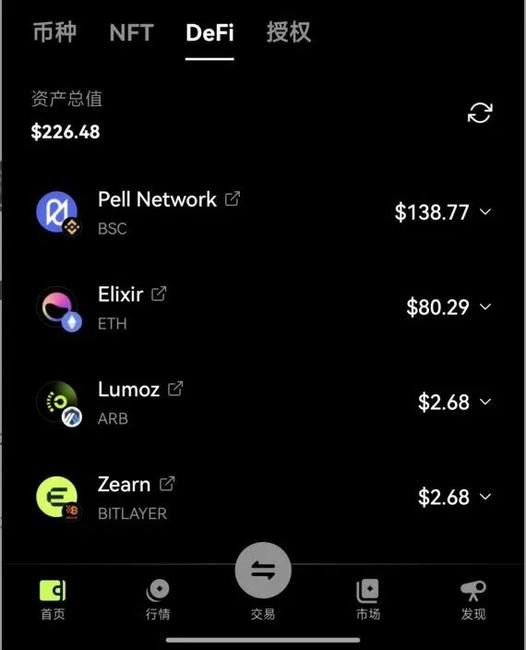Screen dimensions: 526x650
Task: Tap the Zearn BITLAYER logo
Action: tap(57, 497)
